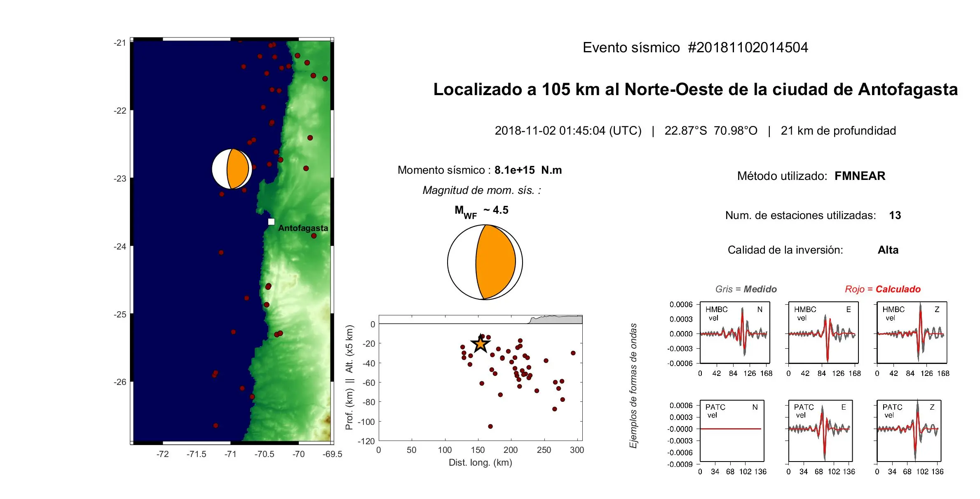The image size is (980, 499).
Task: Click the inversion quality value 'Alta'
Action: pyautogui.click(x=888, y=250)
